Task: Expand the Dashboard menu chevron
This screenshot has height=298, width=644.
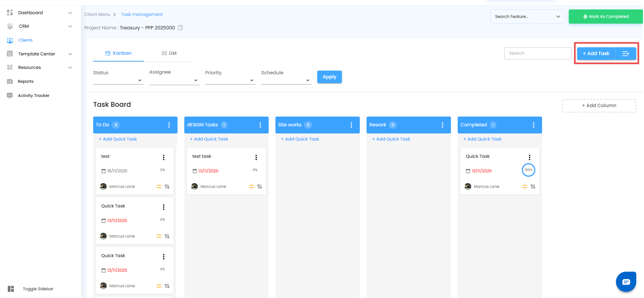Action: (70, 13)
